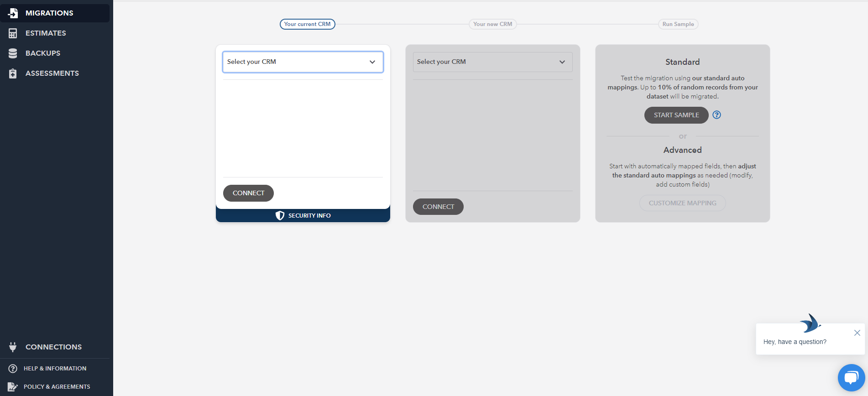868x396 pixels.
Task: Open the Security Info bar
Action: tap(303, 215)
